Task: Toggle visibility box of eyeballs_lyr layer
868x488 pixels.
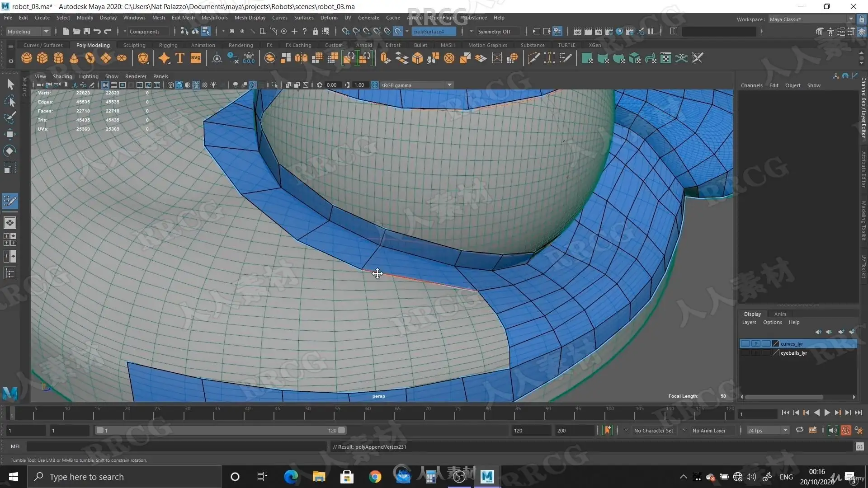Action: coord(745,353)
